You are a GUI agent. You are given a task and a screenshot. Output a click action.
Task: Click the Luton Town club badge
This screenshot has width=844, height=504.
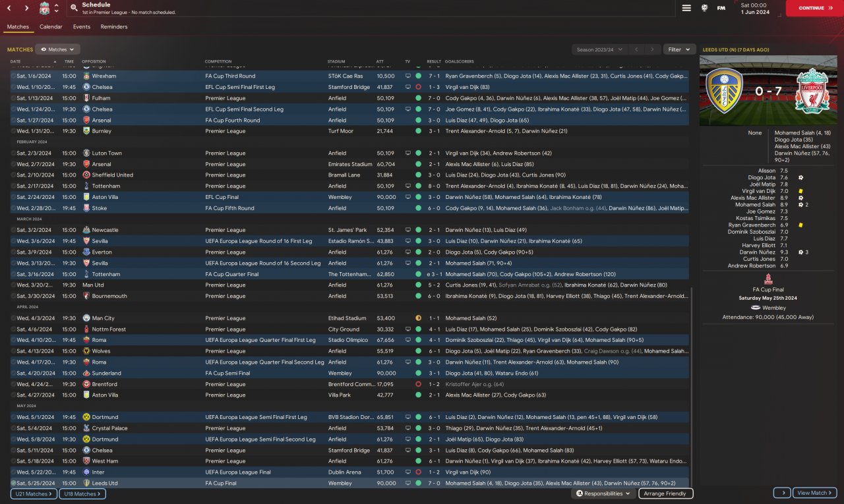tap(86, 153)
